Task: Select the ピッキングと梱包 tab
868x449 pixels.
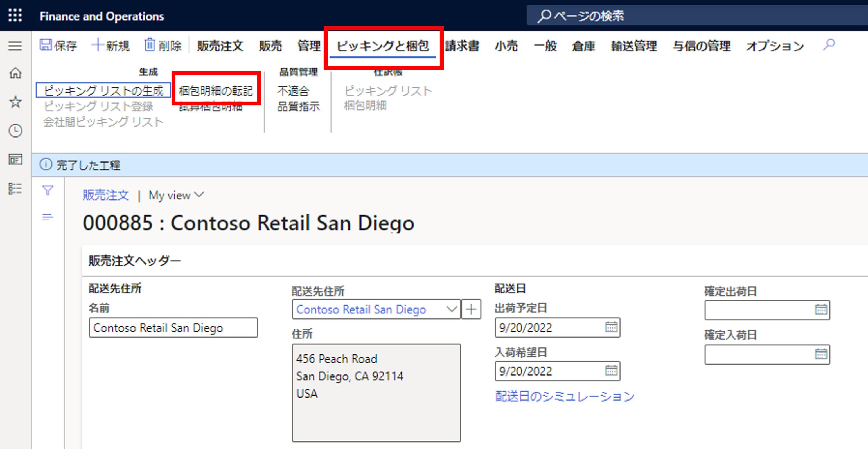Action: tap(383, 46)
